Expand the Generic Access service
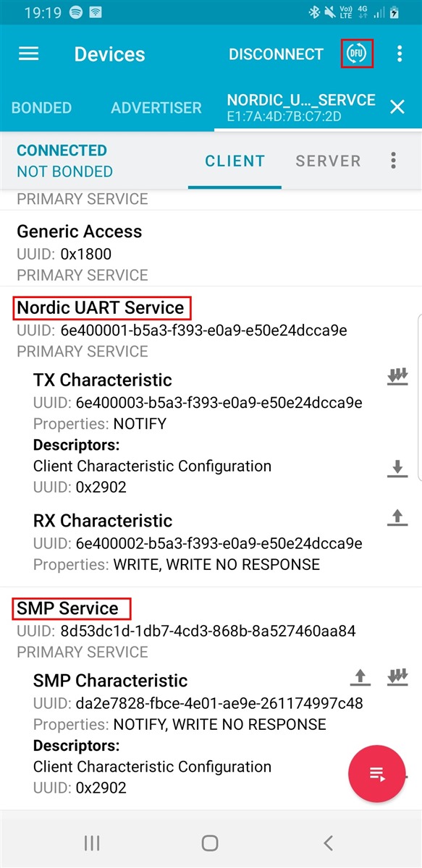422x868 pixels. tap(211, 252)
